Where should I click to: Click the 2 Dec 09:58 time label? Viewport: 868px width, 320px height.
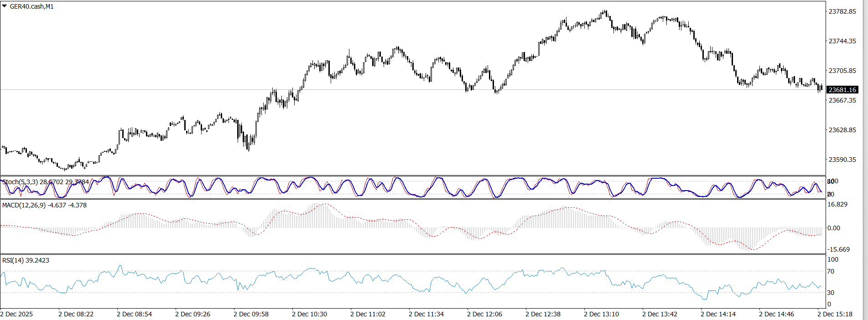[251, 314]
